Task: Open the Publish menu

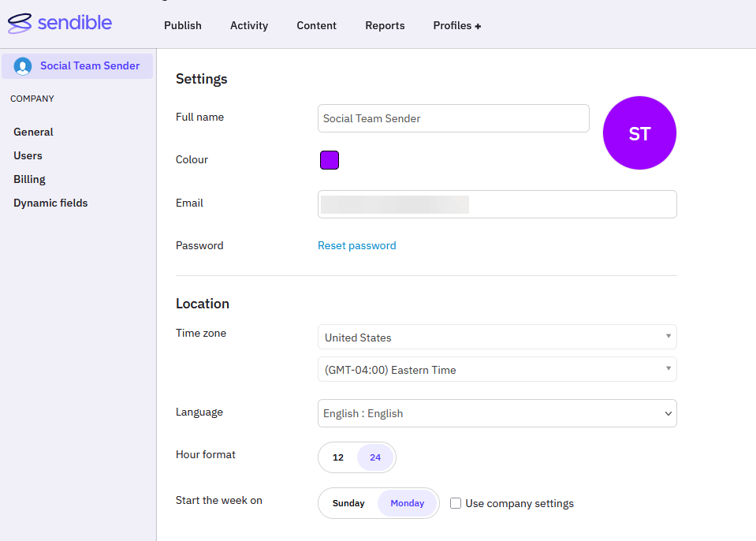Action: point(183,25)
